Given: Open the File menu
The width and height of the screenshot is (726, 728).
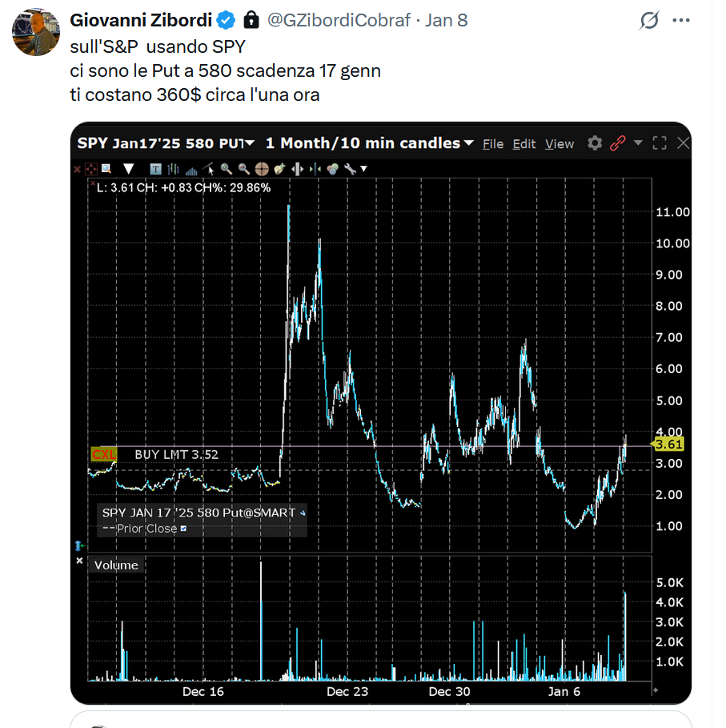Looking at the screenshot, I should [492, 144].
